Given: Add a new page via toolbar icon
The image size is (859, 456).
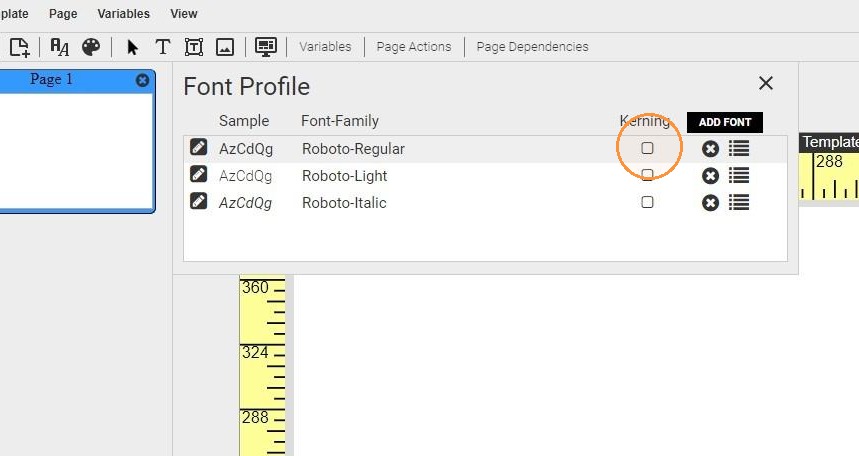Looking at the screenshot, I should pyautogui.click(x=20, y=47).
